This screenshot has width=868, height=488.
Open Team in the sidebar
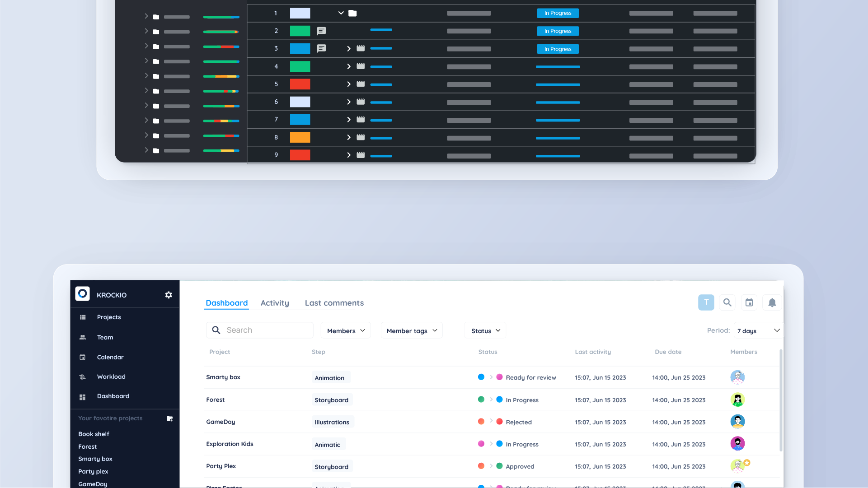click(x=105, y=337)
